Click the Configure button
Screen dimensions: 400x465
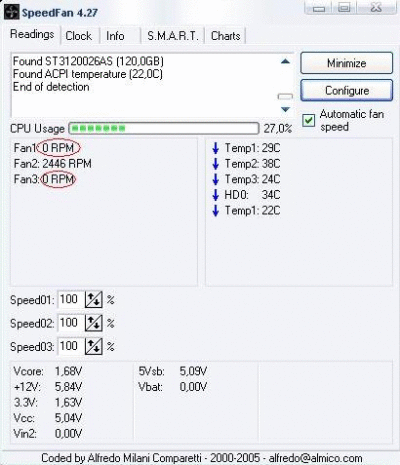point(347,91)
